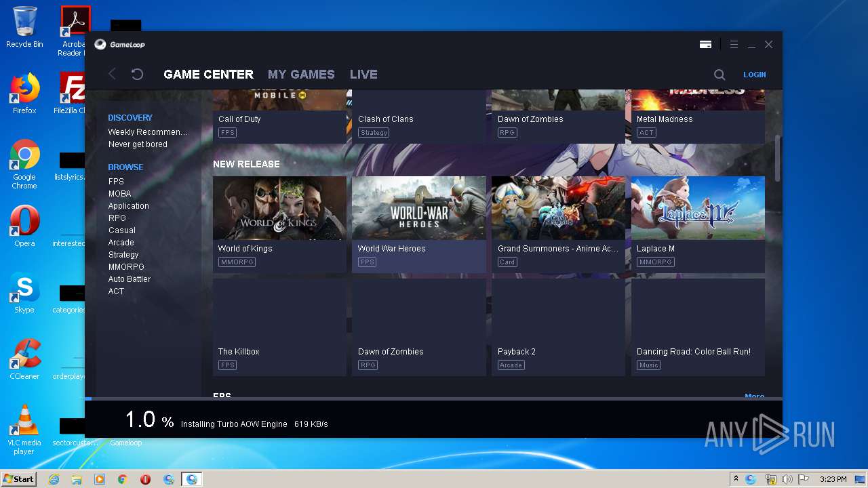Open the GameLoop hamburger menu icon
868x488 pixels.
pyautogui.click(x=734, y=45)
